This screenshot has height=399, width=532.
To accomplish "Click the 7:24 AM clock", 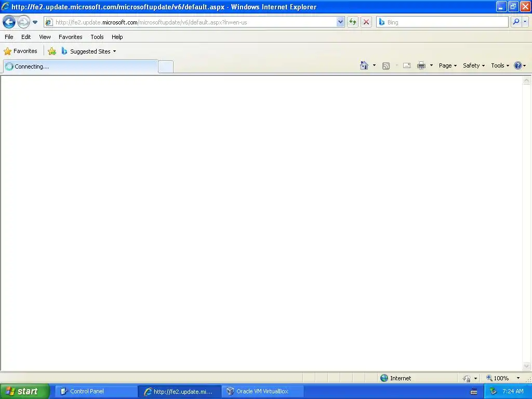I will (513, 391).
